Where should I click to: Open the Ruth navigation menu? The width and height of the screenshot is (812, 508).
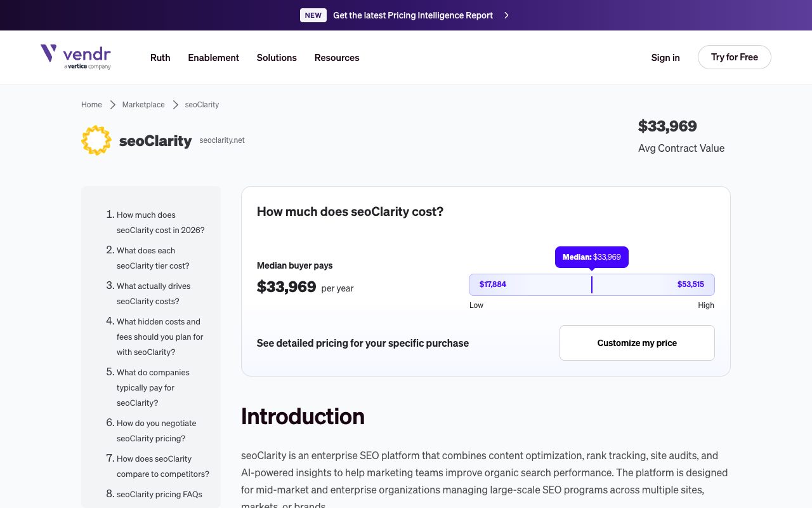[160, 58]
